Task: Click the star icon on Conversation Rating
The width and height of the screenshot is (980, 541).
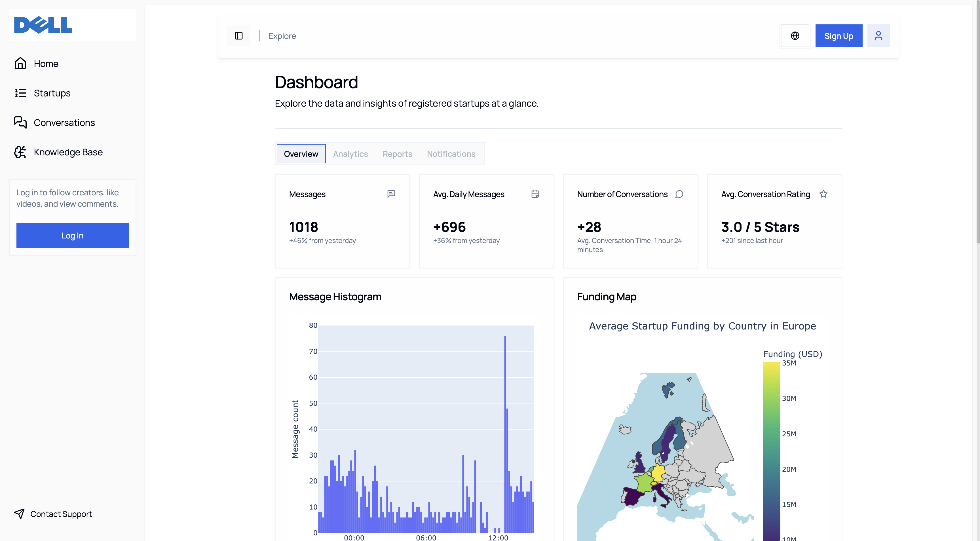Action: (x=823, y=194)
